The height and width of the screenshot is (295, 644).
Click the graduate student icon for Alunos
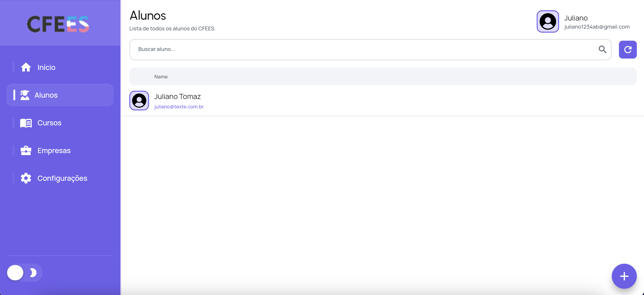coord(25,95)
